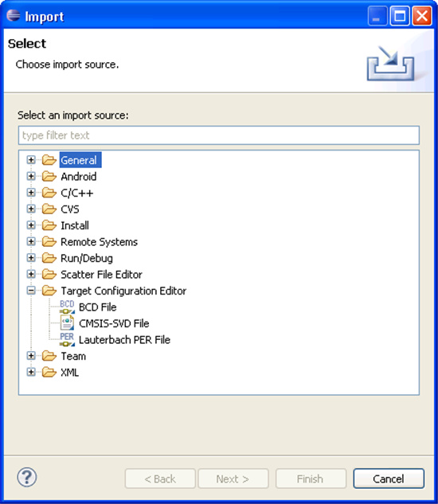This screenshot has height=504, width=438.
Task: Expand the Run/Debug category
Action: 31,258
